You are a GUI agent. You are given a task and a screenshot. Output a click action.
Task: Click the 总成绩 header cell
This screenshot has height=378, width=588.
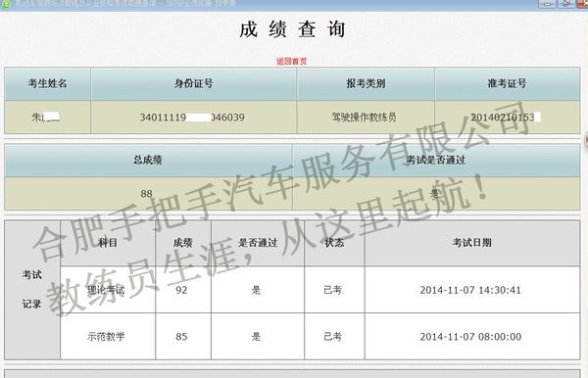(x=148, y=161)
